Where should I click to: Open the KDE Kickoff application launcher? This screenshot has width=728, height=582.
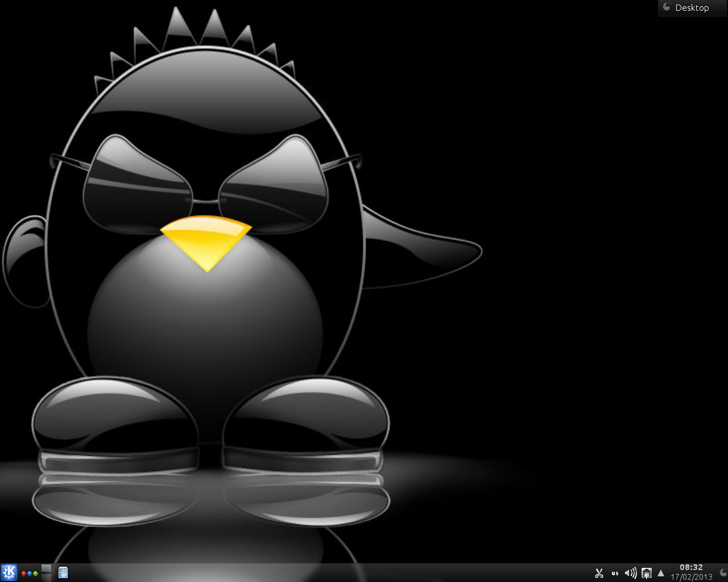pyautogui.click(x=9, y=572)
